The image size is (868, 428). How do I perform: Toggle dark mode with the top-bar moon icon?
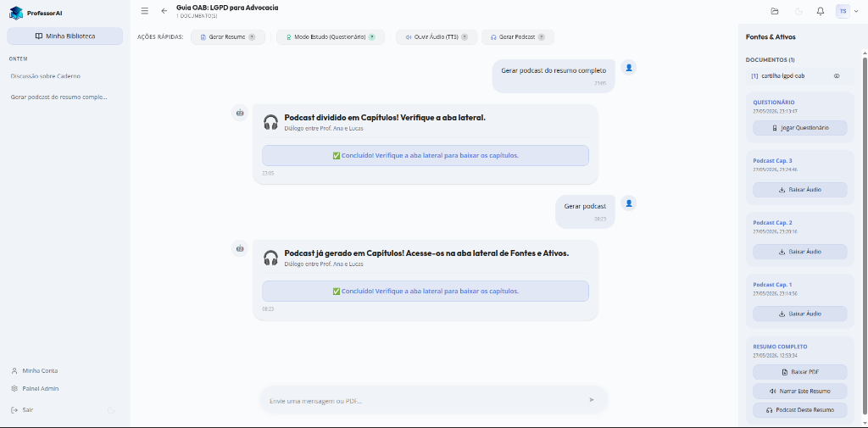798,11
